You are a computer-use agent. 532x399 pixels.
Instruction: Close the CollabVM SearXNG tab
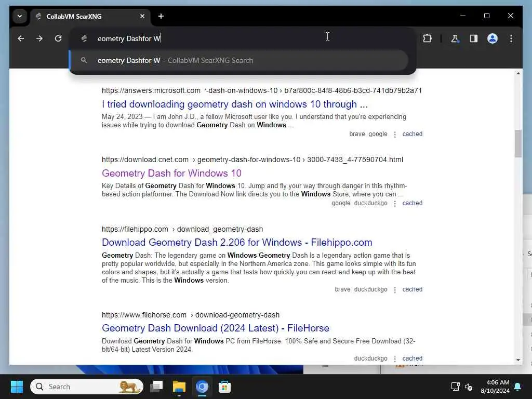142,16
